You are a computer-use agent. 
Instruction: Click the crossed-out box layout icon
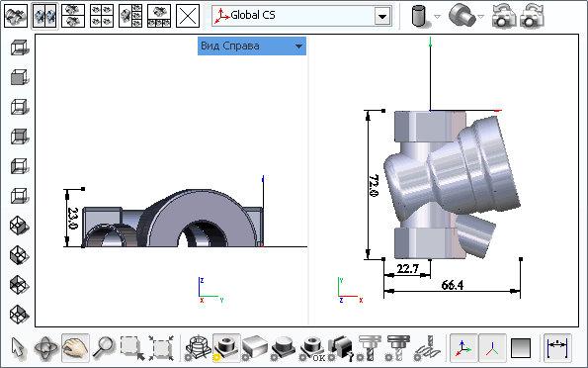188,16
